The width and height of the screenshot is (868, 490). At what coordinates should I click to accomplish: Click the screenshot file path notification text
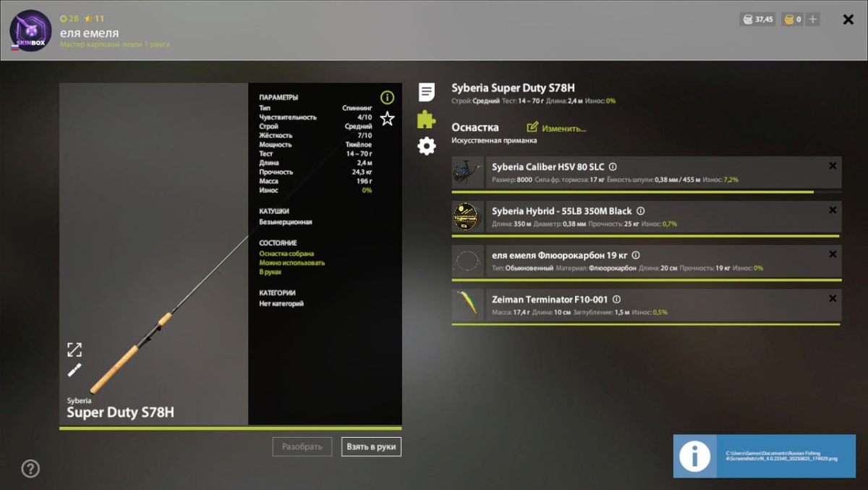pos(781,456)
